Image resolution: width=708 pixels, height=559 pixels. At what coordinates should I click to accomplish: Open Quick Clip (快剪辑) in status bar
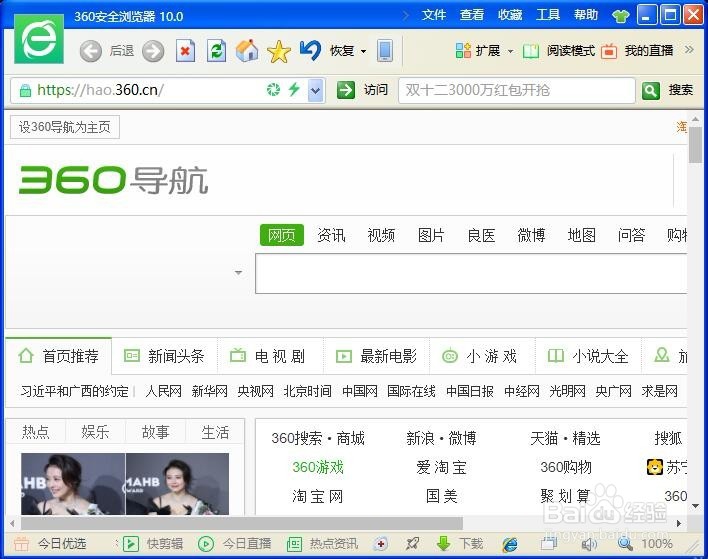[153, 544]
